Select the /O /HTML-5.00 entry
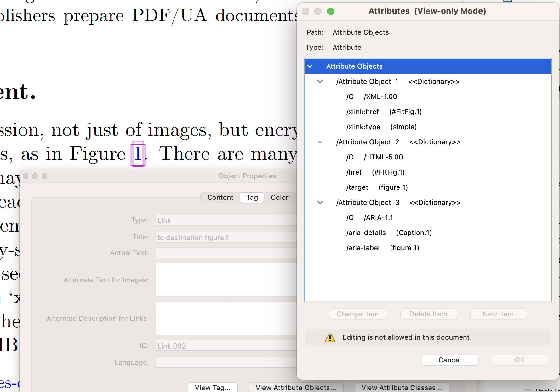 (x=374, y=157)
